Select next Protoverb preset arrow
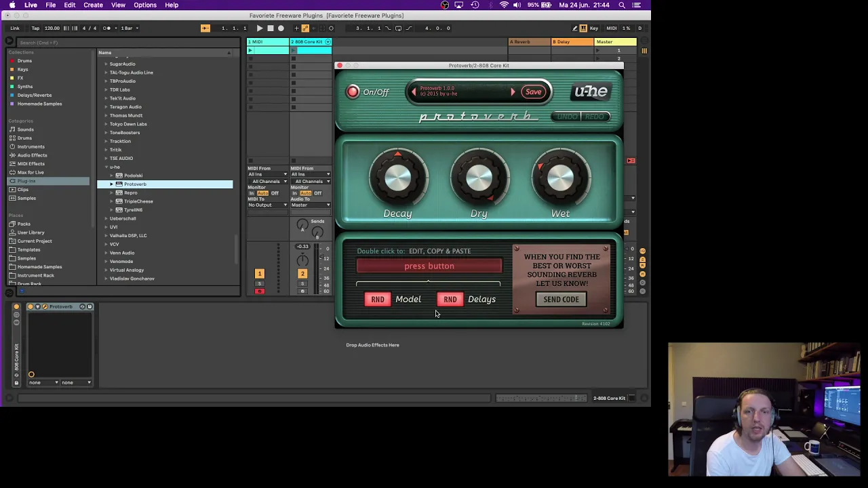868x488 pixels. pos(513,91)
